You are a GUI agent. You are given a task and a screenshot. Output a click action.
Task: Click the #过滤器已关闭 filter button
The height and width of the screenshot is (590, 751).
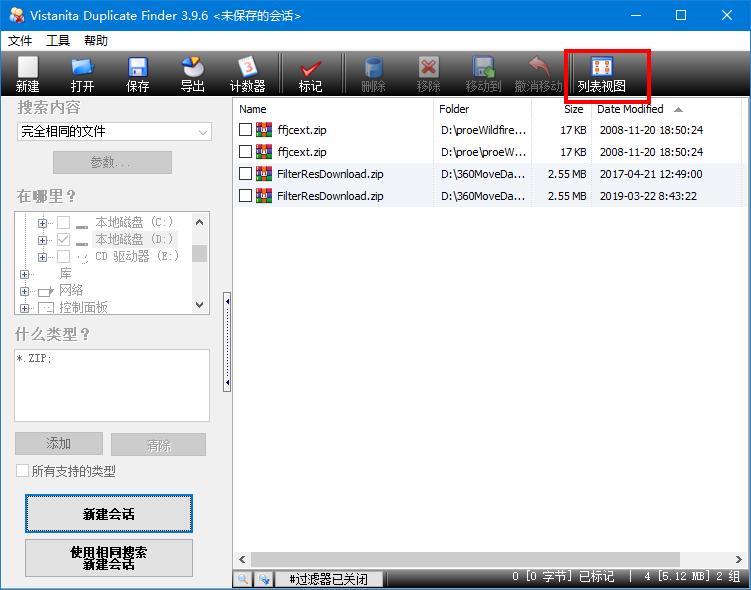coord(329,579)
